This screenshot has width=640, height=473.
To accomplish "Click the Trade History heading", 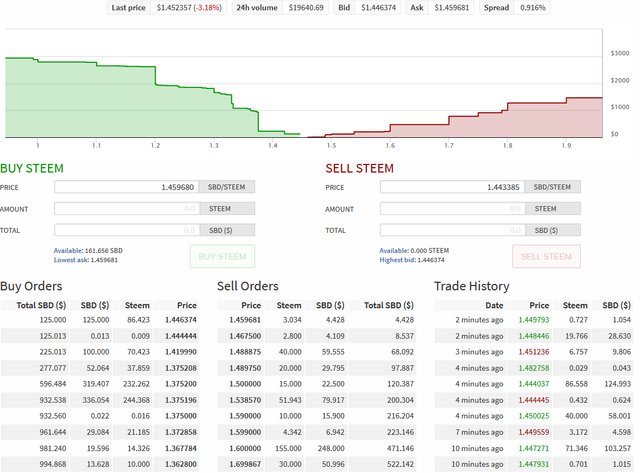I will (x=472, y=286).
